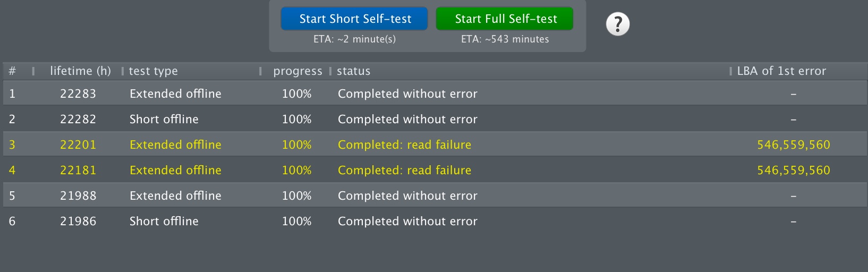Select Extended offline row at 21988 hours
Screen dimensions: 868x272
click(435, 195)
